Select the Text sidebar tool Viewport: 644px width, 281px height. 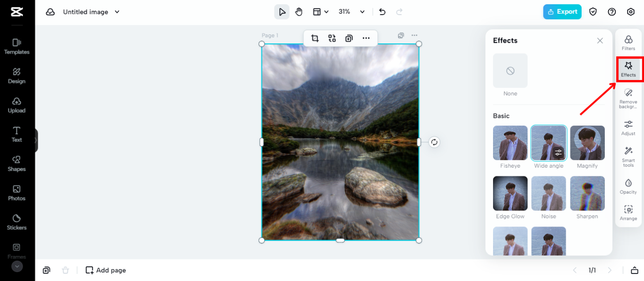tap(17, 134)
